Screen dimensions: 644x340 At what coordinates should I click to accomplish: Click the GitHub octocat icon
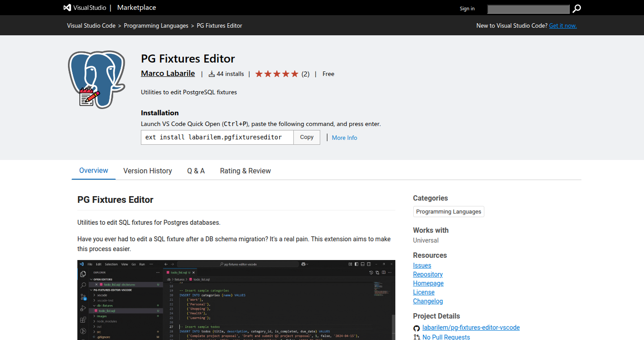(417, 328)
